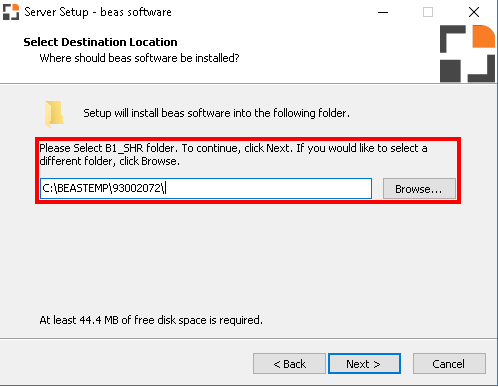Go back with the < Back button
Viewport: 498px width, 387px height.
point(289,364)
